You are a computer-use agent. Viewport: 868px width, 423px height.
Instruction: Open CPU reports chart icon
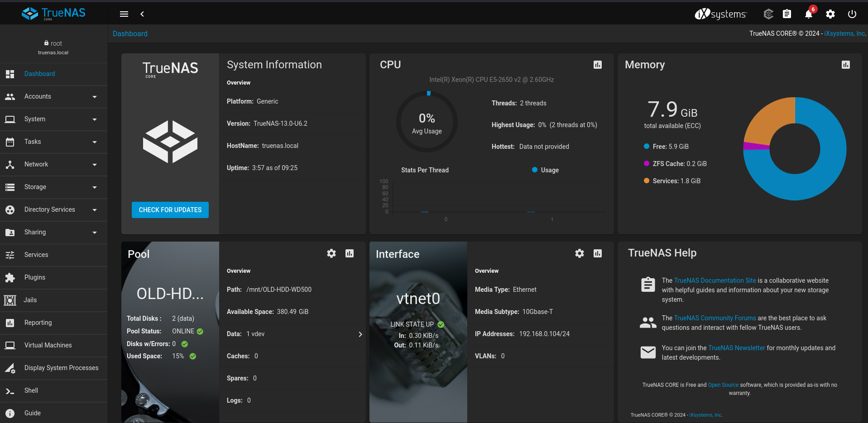[597, 65]
